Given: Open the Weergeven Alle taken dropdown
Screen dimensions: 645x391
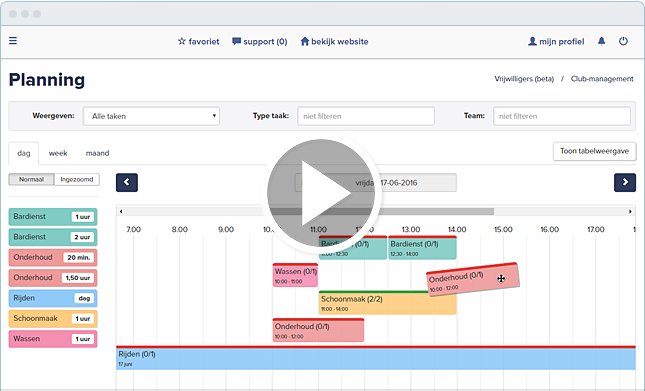Looking at the screenshot, I should click(151, 116).
